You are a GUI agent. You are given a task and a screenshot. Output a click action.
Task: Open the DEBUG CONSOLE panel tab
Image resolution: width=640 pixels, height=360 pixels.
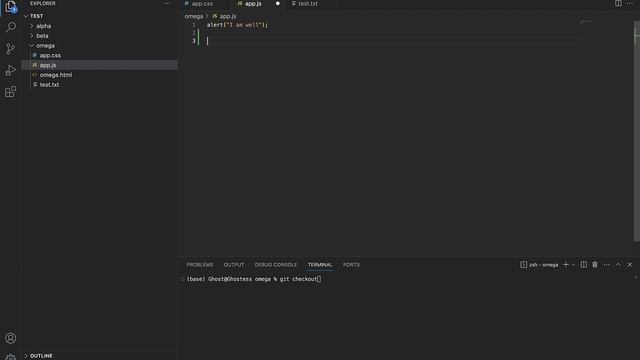pyautogui.click(x=276, y=265)
